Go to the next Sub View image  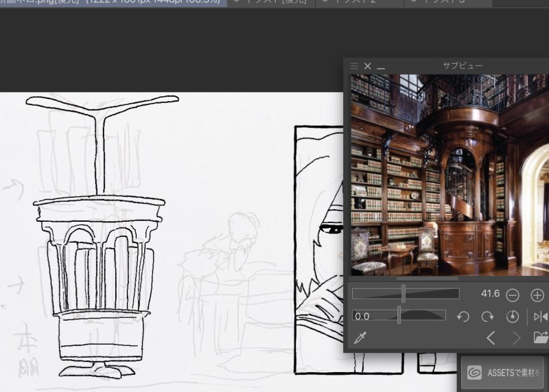(516, 338)
